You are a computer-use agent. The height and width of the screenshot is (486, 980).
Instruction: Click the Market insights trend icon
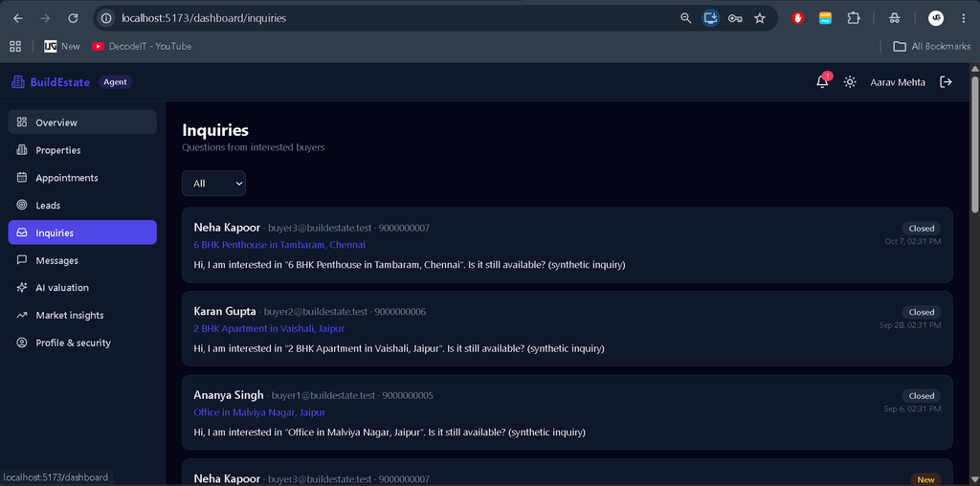(x=22, y=315)
